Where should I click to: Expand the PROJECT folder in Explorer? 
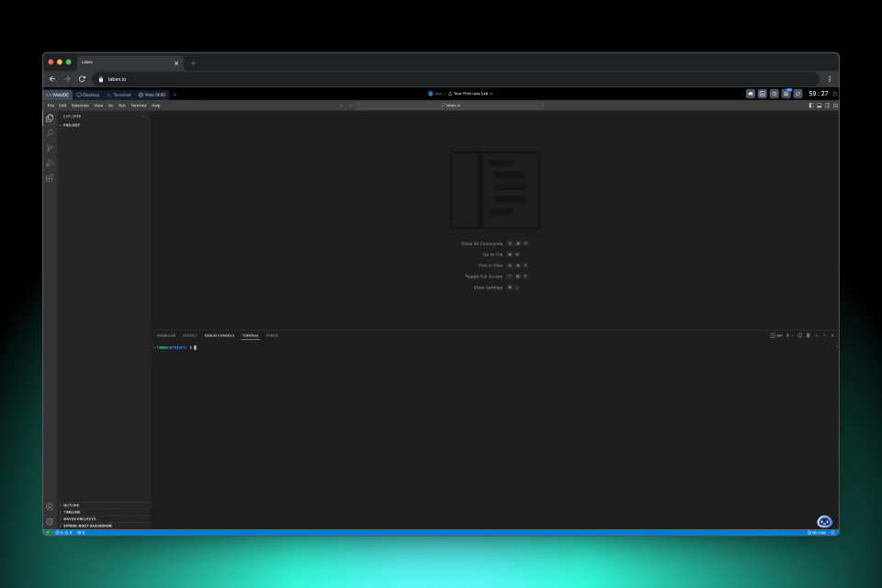(70, 124)
